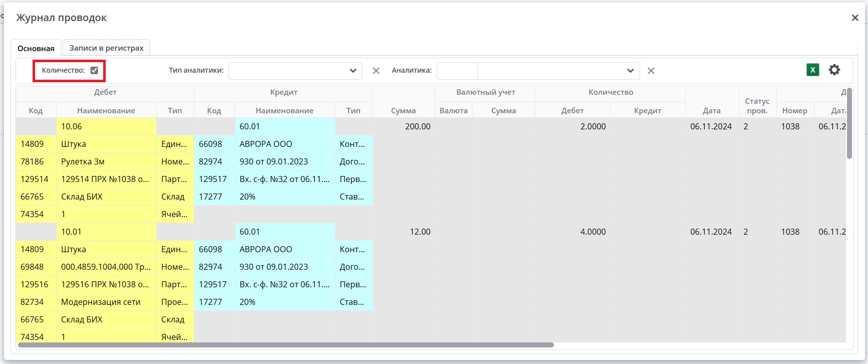This screenshot has height=364, width=868.
Task: Click the Статус пров. column header
Action: (x=757, y=105)
